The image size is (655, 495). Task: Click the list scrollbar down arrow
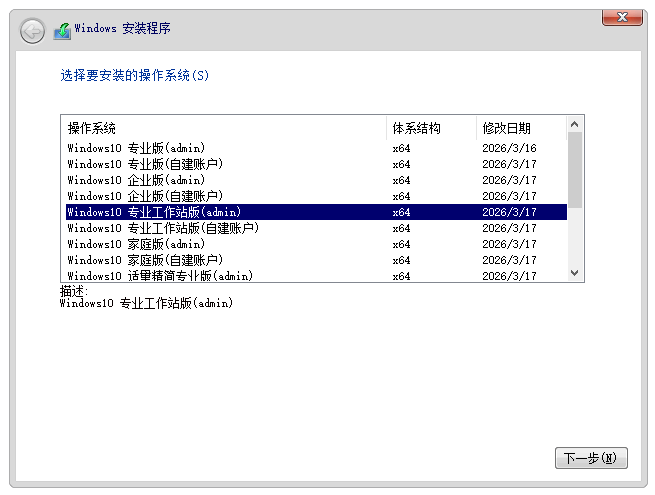574,273
